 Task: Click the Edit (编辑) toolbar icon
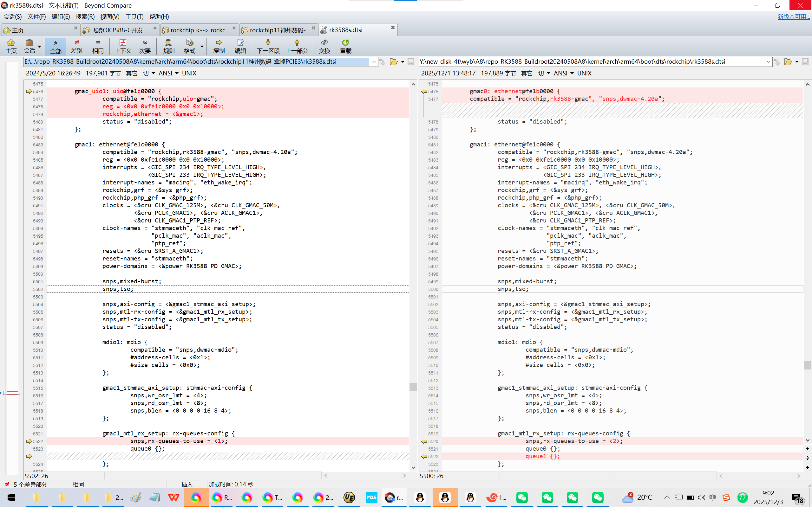pos(240,46)
